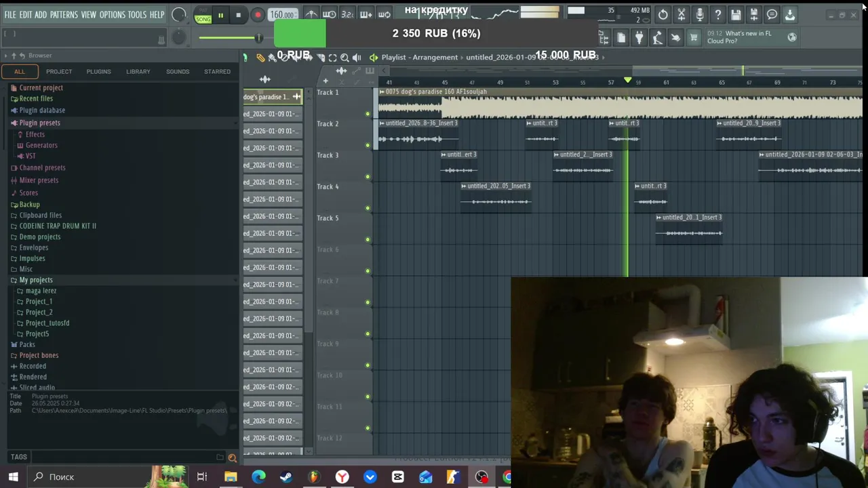Expand the CODEINE TRAP DRUM KIT II folder
Screen dimensions: 868x488
[x=58, y=226]
